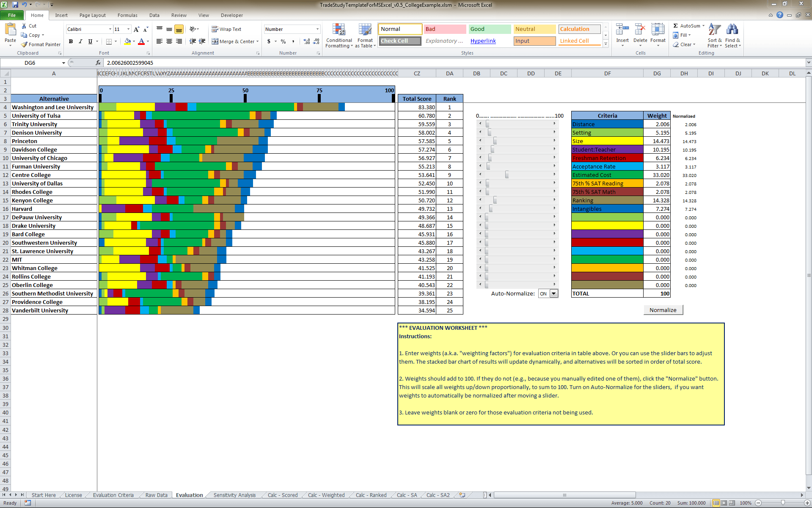This screenshot has width=812, height=508.
Task: Toggle Bold formatting
Action: 71,41
